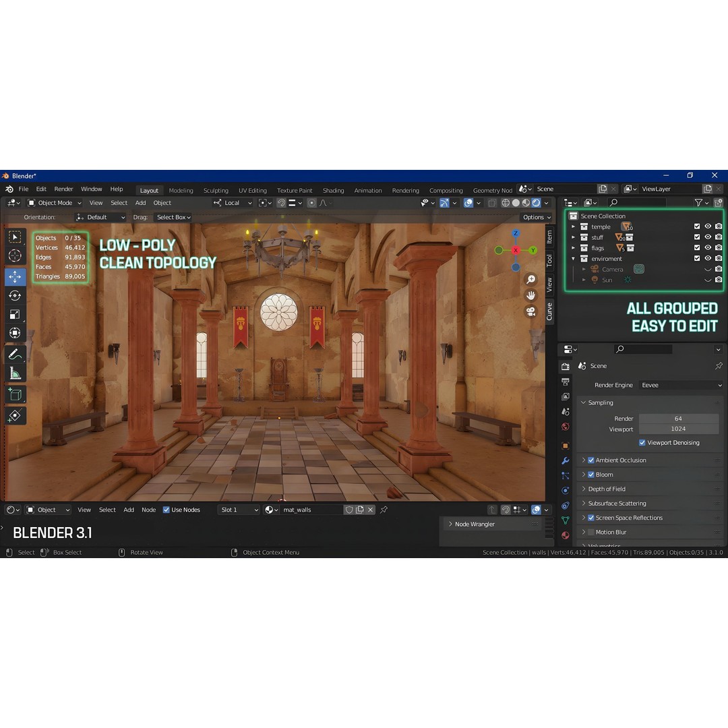
Task: Click the outliner search field
Action: click(x=636, y=202)
